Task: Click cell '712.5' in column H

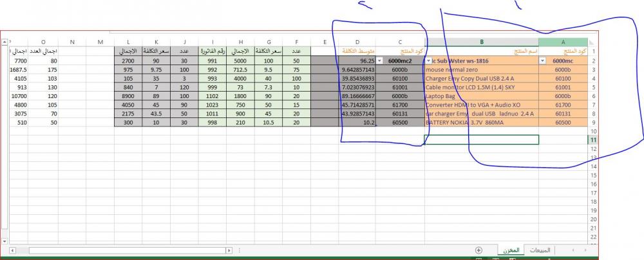Action: (x=240, y=70)
